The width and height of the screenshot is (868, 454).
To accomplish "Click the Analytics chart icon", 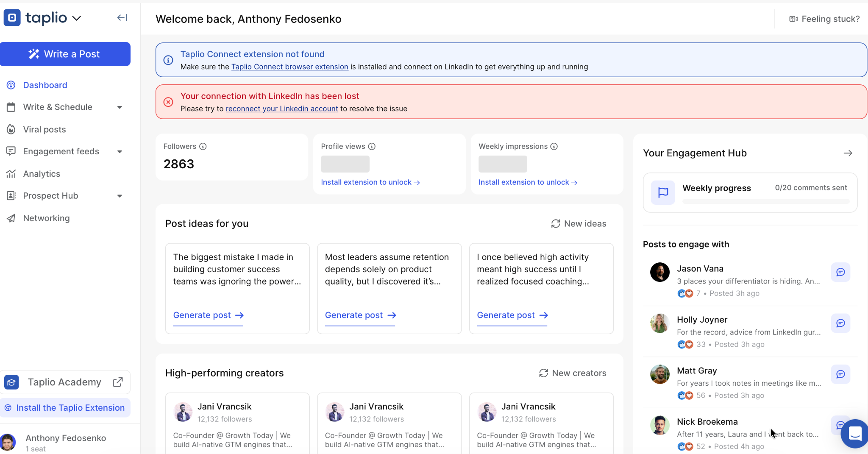I will click(x=11, y=174).
